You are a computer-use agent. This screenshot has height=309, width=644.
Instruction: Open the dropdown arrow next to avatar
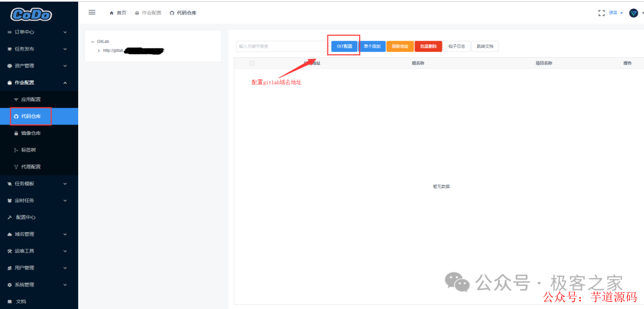(x=642, y=13)
